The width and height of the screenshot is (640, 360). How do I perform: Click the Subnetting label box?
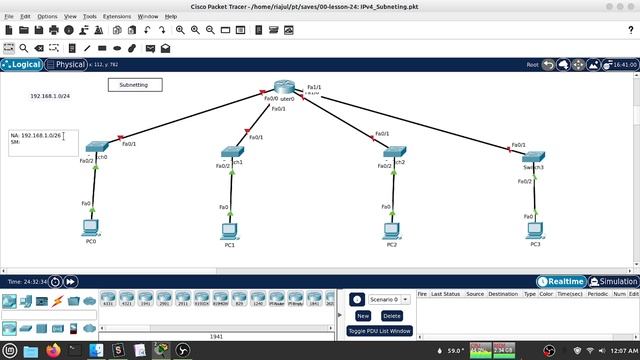135,85
